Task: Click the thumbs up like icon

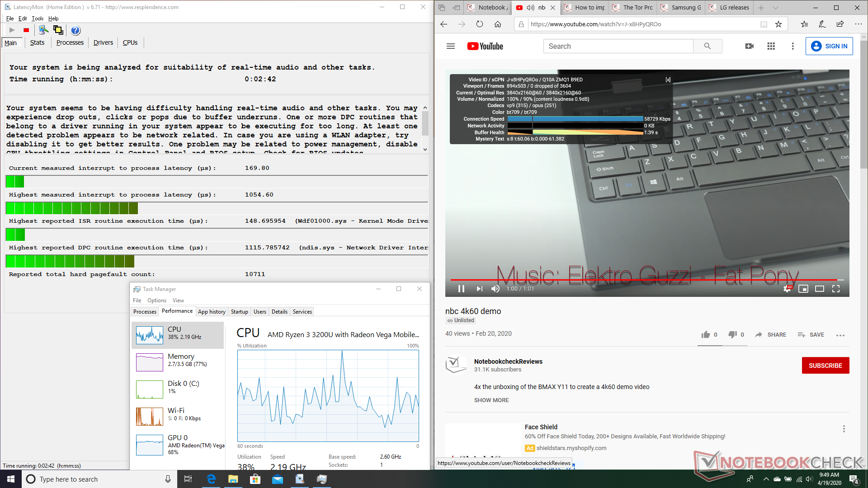Action: [706, 335]
